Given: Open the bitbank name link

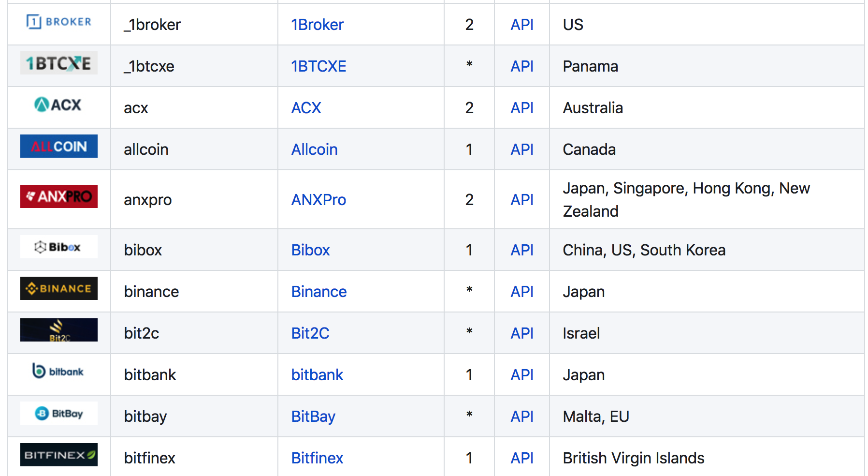Looking at the screenshot, I should [317, 375].
